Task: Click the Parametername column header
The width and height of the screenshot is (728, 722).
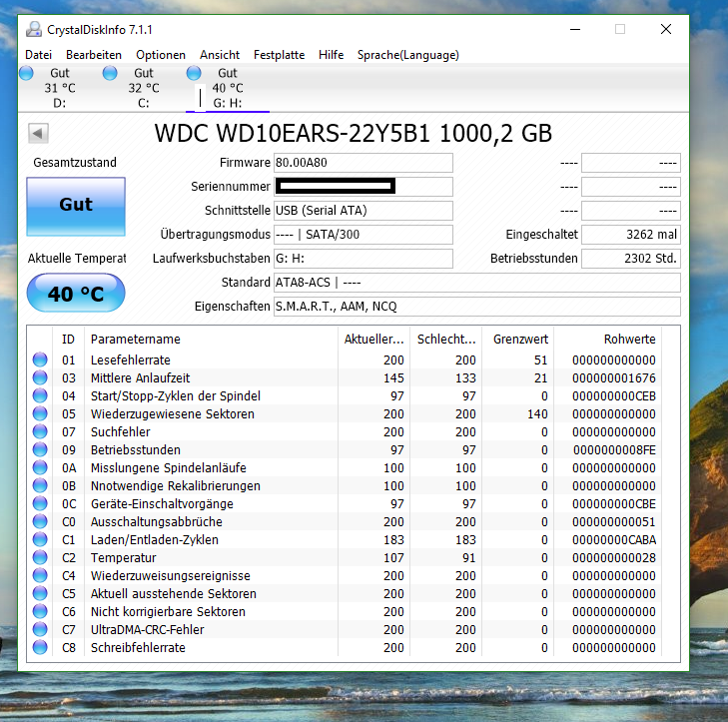Action: (212, 339)
